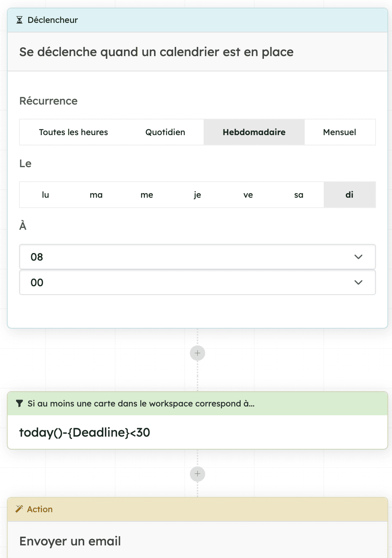Toggle the lu day button
Viewport: 392px width, 558px height.
(x=45, y=195)
